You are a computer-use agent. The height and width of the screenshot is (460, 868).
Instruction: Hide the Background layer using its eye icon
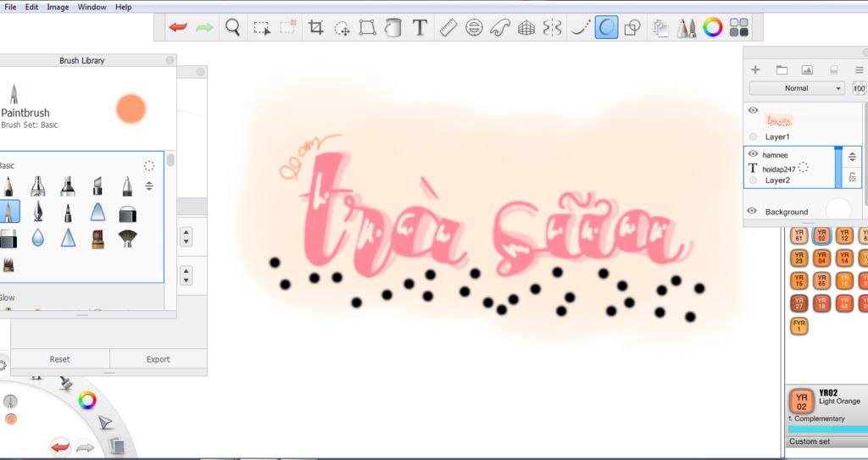(752, 211)
